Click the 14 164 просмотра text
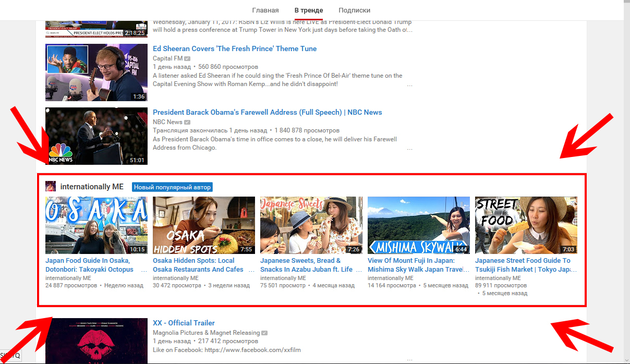The image size is (630, 364). (392, 286)
